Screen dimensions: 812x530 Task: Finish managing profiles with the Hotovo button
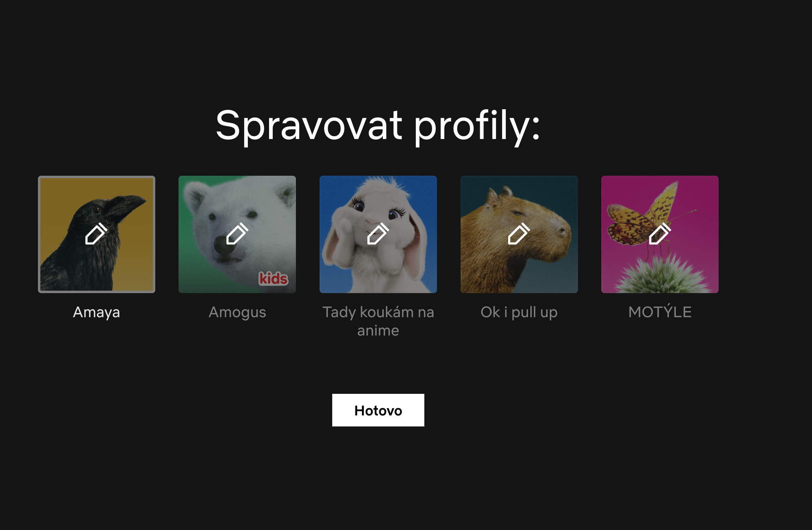click(378, 410)
